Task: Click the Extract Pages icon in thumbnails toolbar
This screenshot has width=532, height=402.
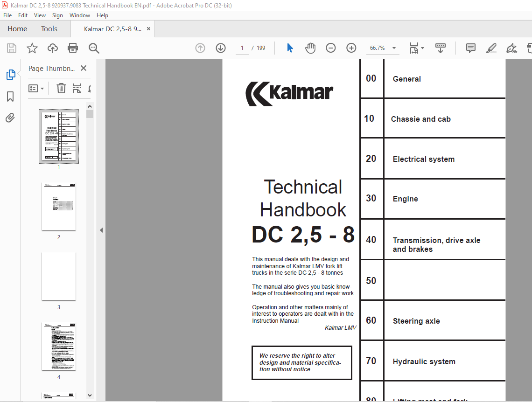Action: (x=77, y=88)
